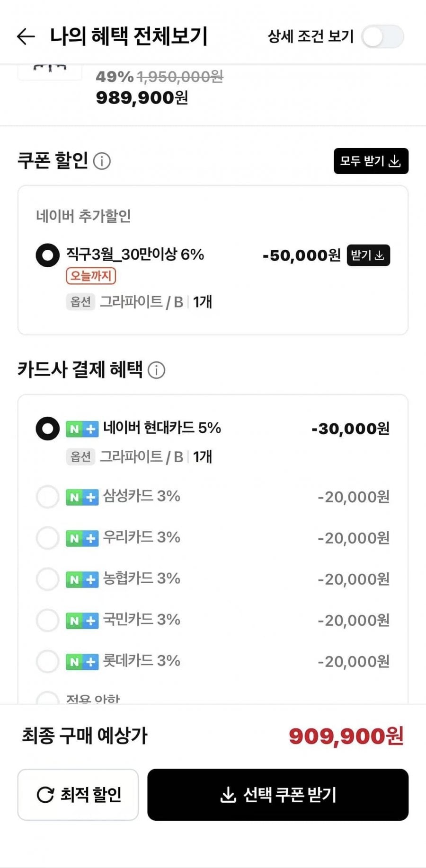Select the 직구3월_30만이상 6% coupon radio

[47, 255]
